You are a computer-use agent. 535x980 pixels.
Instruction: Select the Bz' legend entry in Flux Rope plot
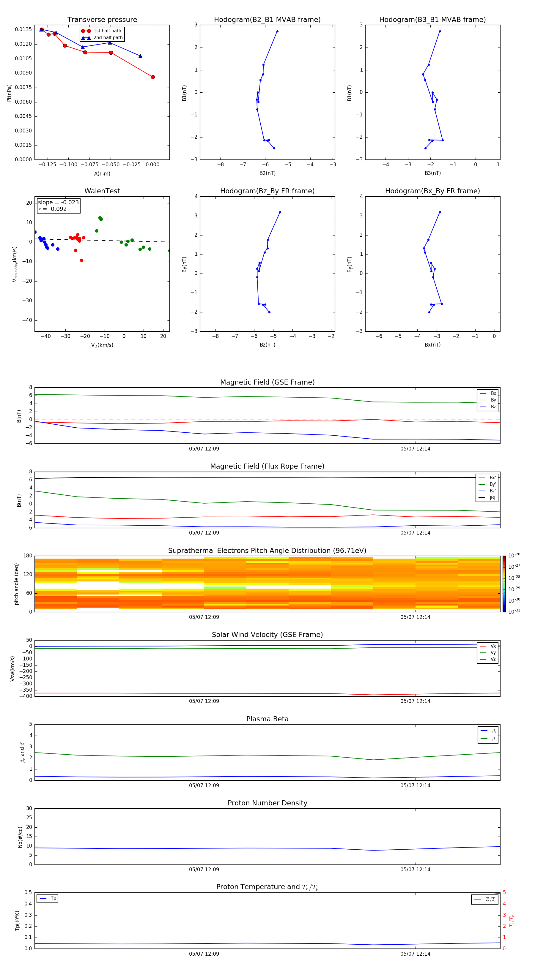click(487, 491)
